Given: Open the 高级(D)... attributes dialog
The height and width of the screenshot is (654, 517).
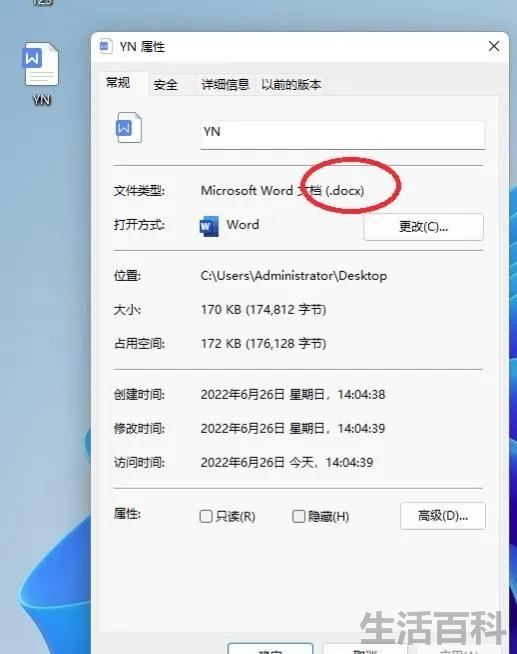Looking at the screenshot, I should click(x=443, y=516).
